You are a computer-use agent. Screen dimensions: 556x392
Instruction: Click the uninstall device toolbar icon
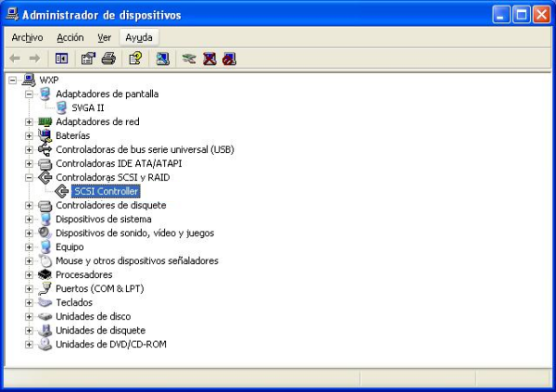coord(209,58)
